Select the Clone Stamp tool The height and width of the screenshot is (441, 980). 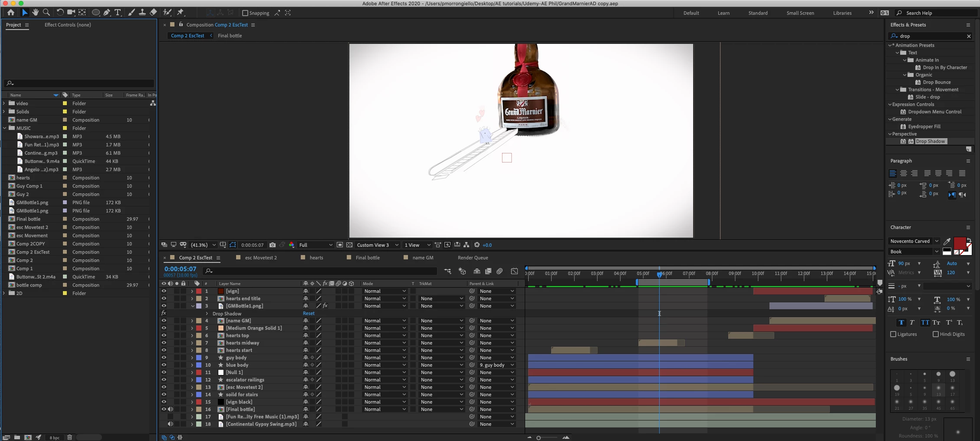pos(142,13)
